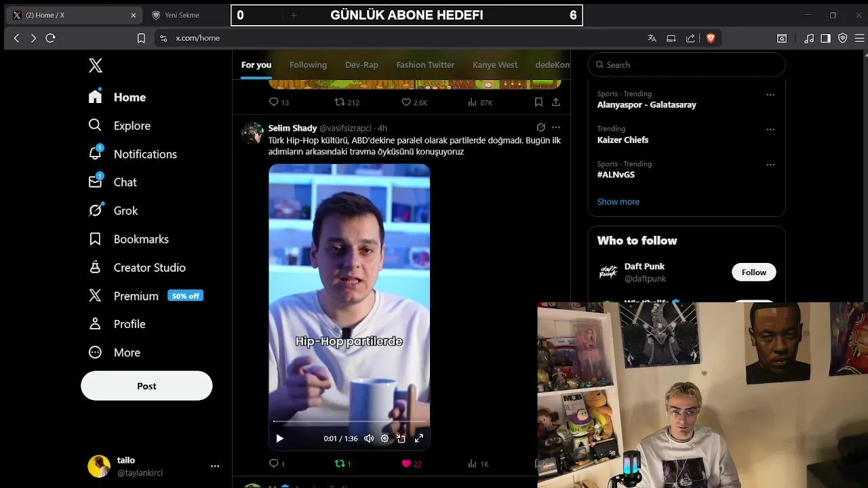Share the top post
The width and height of the screenshot is (868, 488).
pyautogui.click(x=556, y=102)
